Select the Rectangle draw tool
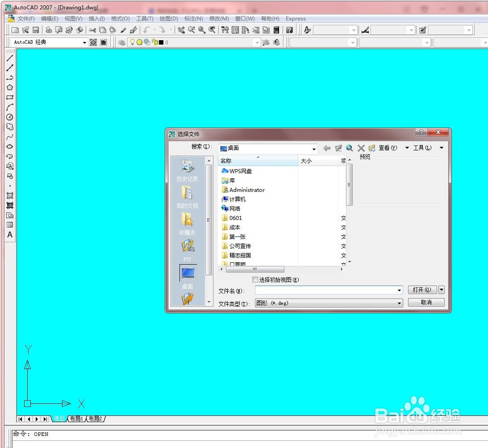The width and height of the screenshot is (488, 448). click(10, 97)
